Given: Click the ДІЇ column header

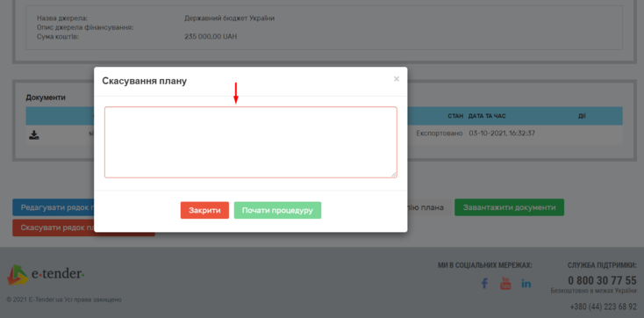Looking at the screenshot, I should (x=582, y=116).
